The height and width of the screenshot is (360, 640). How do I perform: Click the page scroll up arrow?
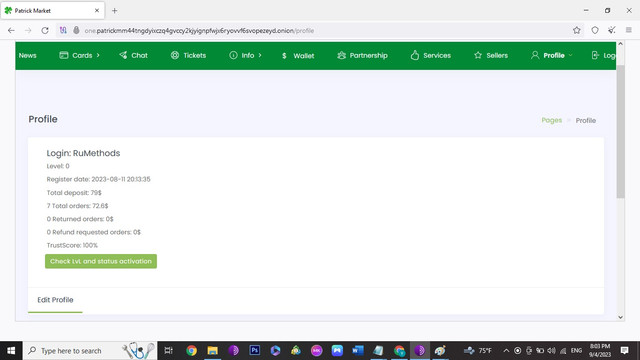620,44
